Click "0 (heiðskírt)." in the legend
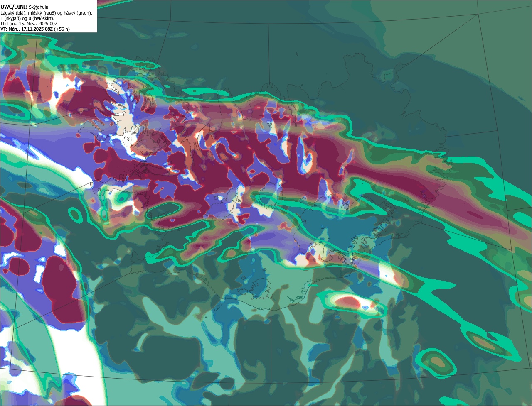Viewport: 532px width, 406px height. pos(42,18)
